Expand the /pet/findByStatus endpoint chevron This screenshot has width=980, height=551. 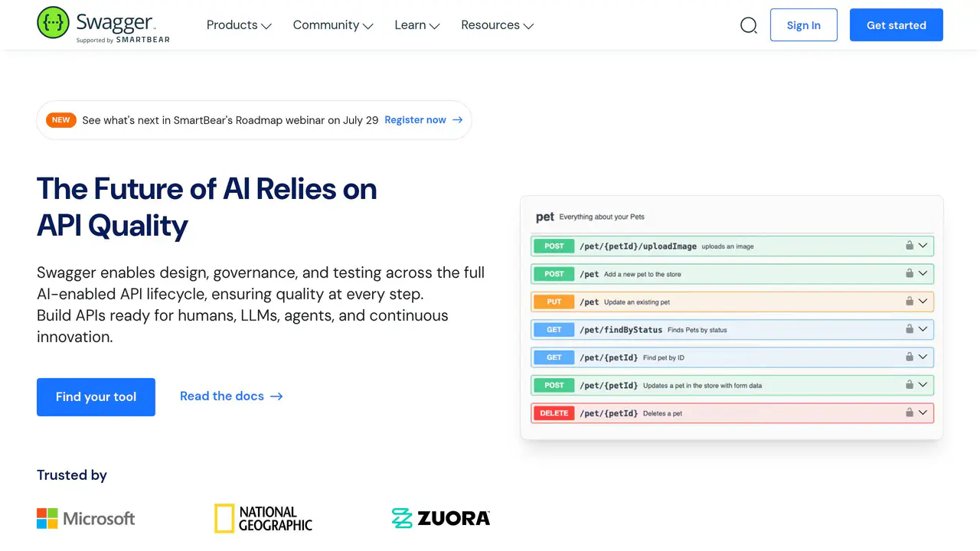pos(923,329)
